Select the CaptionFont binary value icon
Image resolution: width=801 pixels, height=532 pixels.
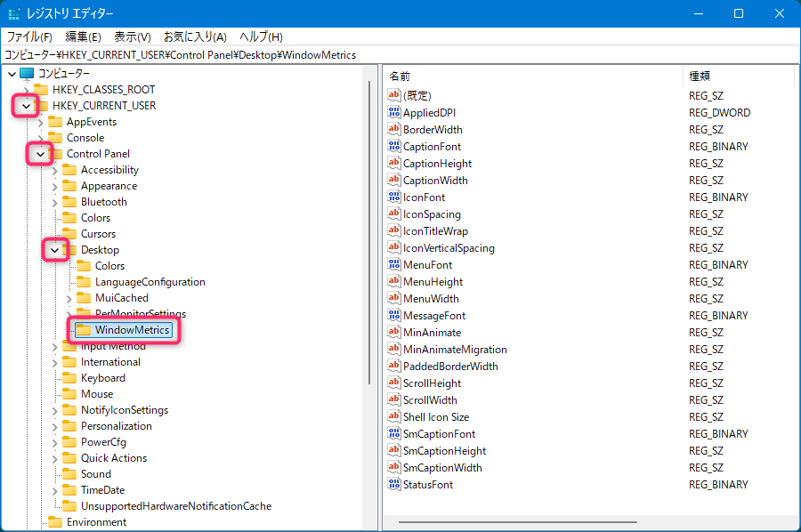point(395,147)
